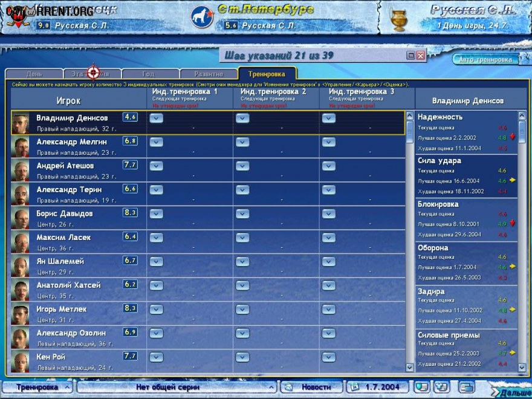Screen dimensions: 532x399
Task: Select Александр Мелгин's portrait
Action: [x=21, y=147]
